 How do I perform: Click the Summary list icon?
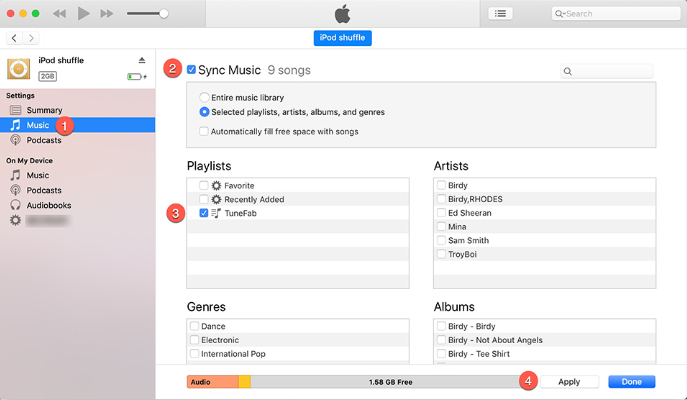pos(15,110)
